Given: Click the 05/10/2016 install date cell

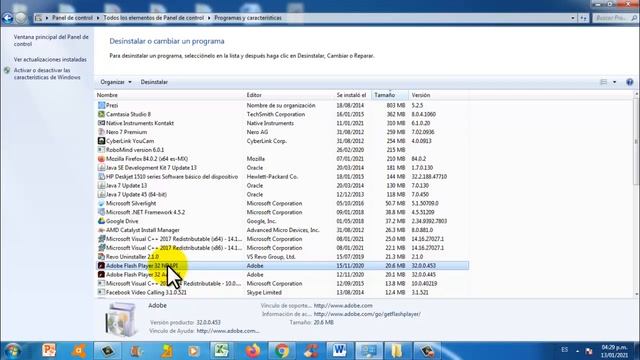Looking at the screenshot, I should tap(350, 203).
